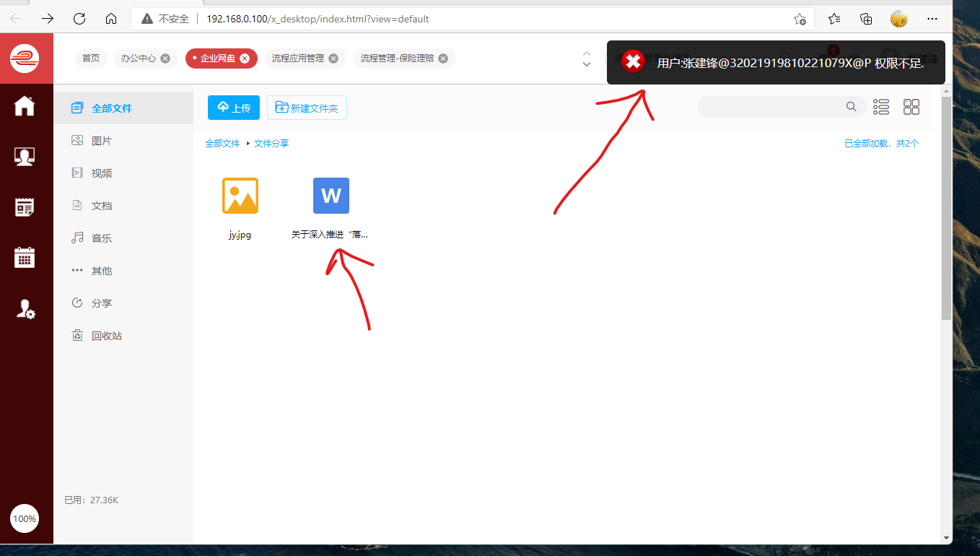The height and width of the screenshot is (556, 980).
Task: Click the 已用：27.36K storage text
Action: (x=91, y=500)
